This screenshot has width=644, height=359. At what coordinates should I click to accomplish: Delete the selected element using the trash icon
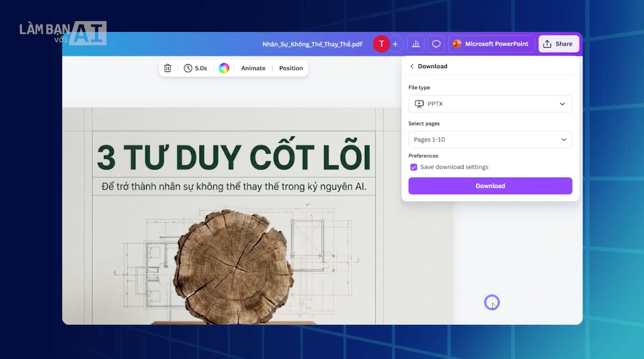click(167, 68)
